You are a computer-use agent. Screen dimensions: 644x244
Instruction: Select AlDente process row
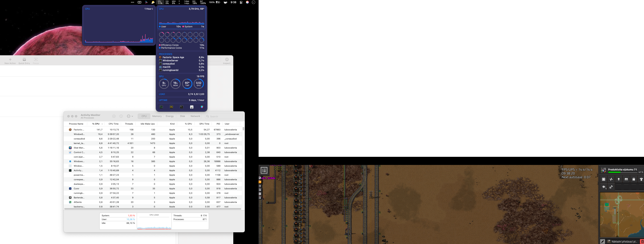point(153,202)
